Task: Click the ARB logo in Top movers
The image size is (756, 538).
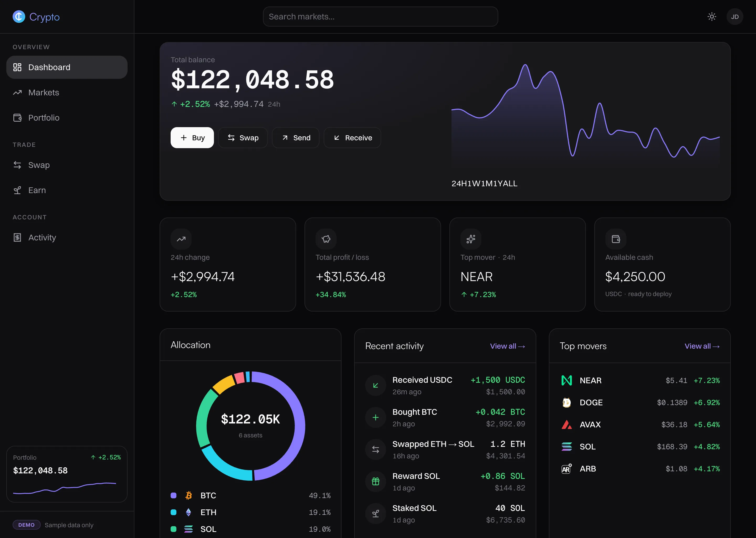Action: 566,469
